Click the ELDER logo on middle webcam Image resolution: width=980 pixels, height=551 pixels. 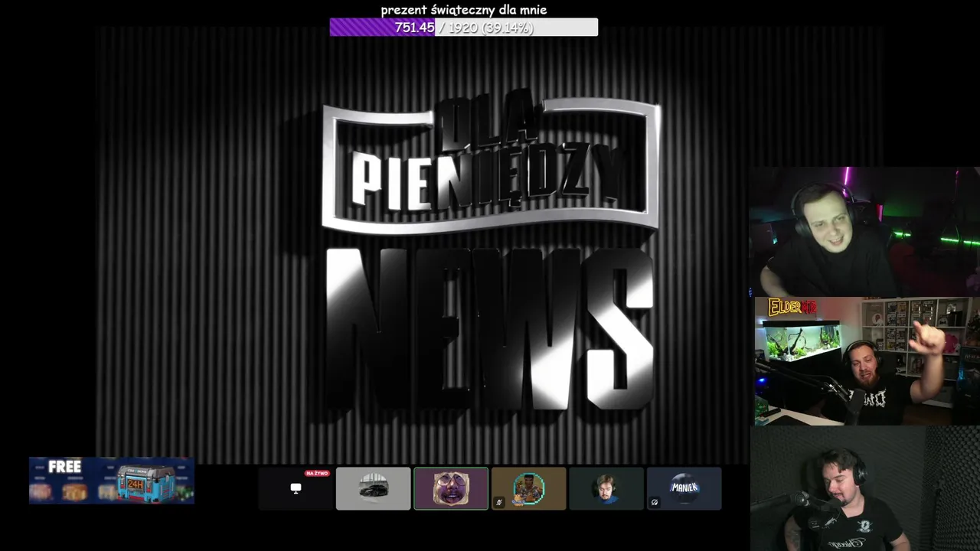[793, 308]
